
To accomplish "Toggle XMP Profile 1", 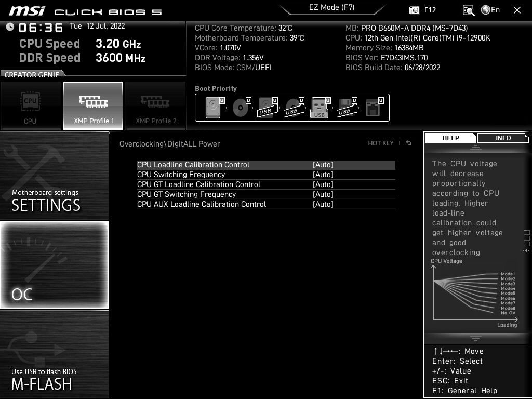I will coord(93,106).
